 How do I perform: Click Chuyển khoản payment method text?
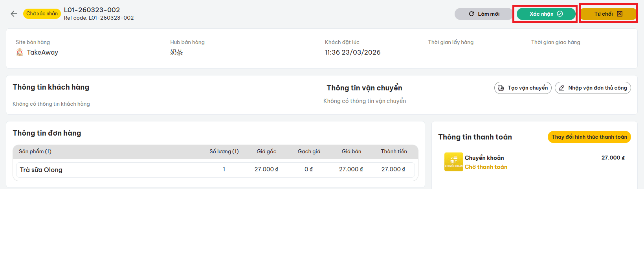click(484, 158)
